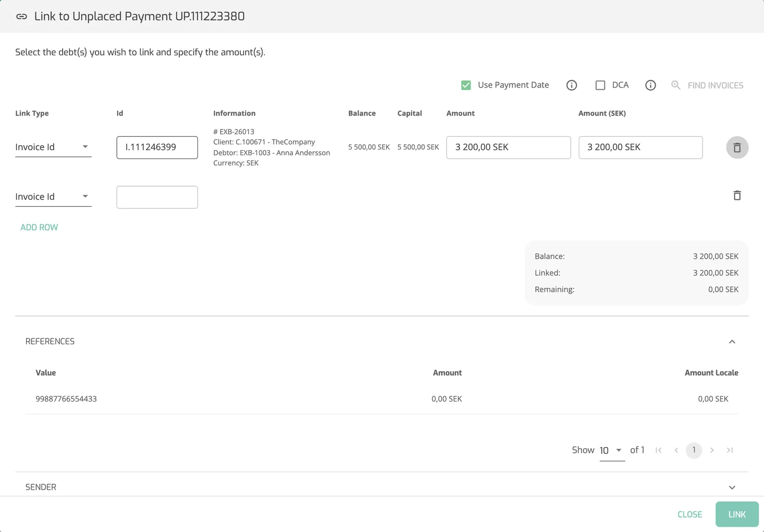Open info icon next to DCA
This screenshot has height=532, width=764.
click(x=650, y=85)
